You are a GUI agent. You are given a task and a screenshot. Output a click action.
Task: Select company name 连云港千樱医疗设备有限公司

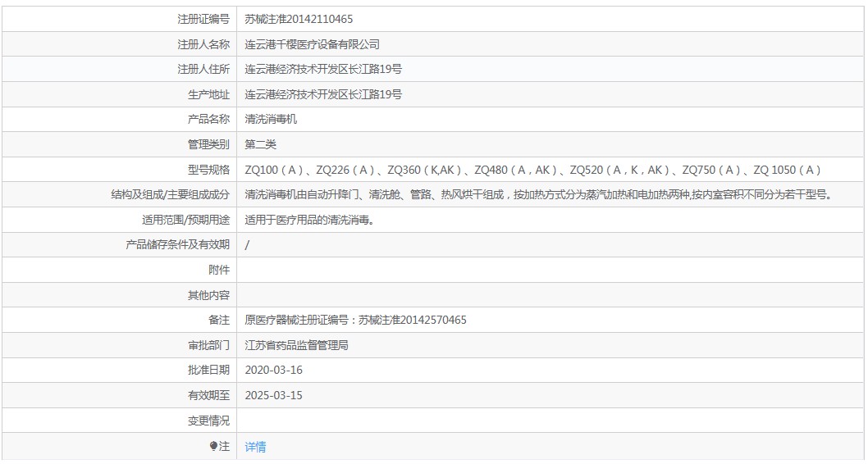[x=313, y=44]
